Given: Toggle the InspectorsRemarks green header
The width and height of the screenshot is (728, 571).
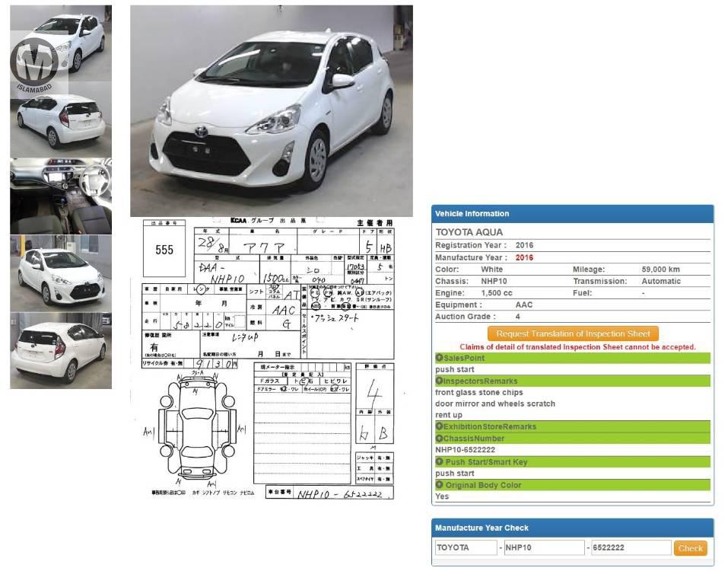Looking at the screenshot, I should click(572, 381).
